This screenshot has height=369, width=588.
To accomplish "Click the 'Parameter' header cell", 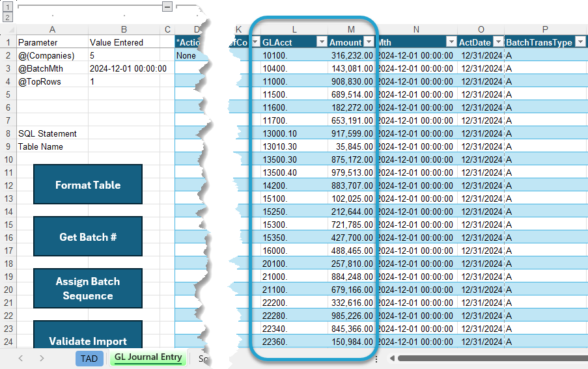I will (52, 42).
